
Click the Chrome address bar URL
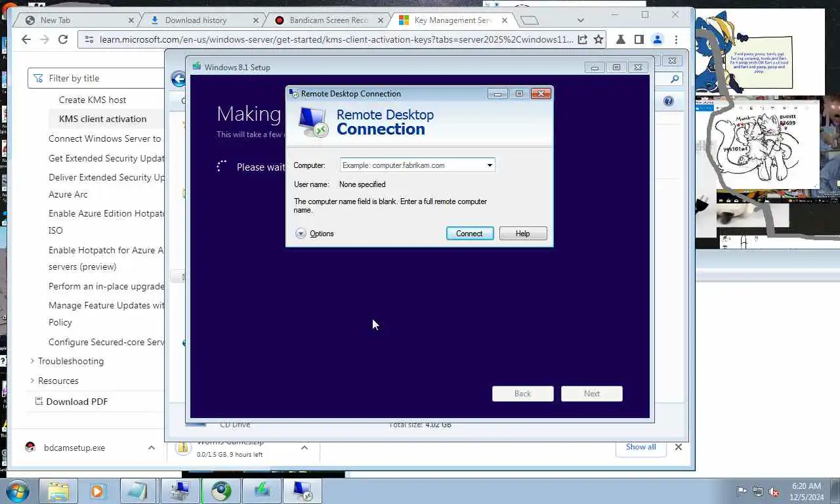coord(336,39)
